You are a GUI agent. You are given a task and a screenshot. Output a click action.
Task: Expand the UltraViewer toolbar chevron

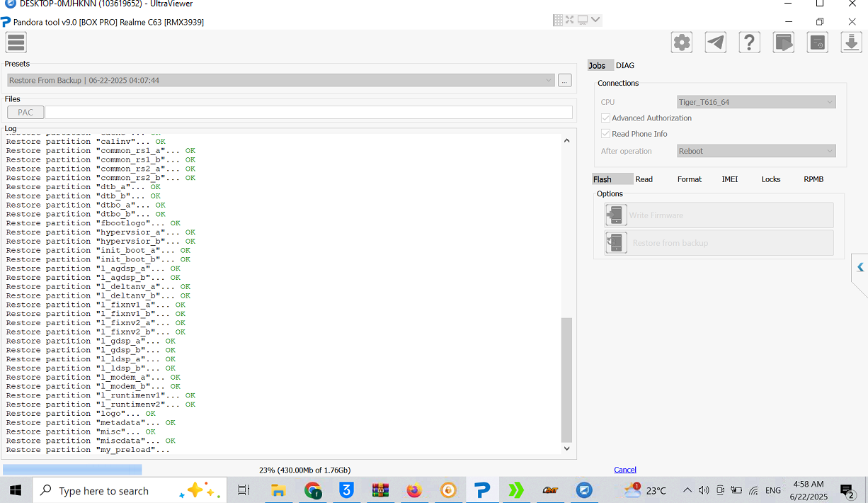tap(595, 20)
